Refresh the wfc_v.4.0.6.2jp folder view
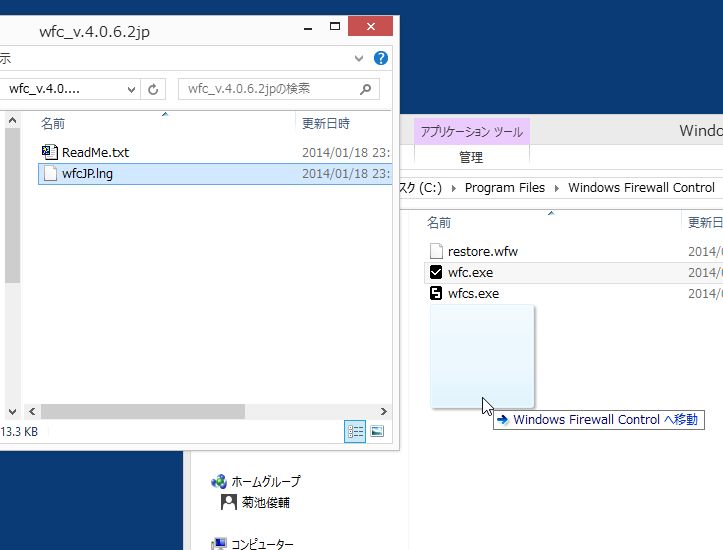Screen dimensions: 723x550 pyautogui.click(x=153, y=89)
